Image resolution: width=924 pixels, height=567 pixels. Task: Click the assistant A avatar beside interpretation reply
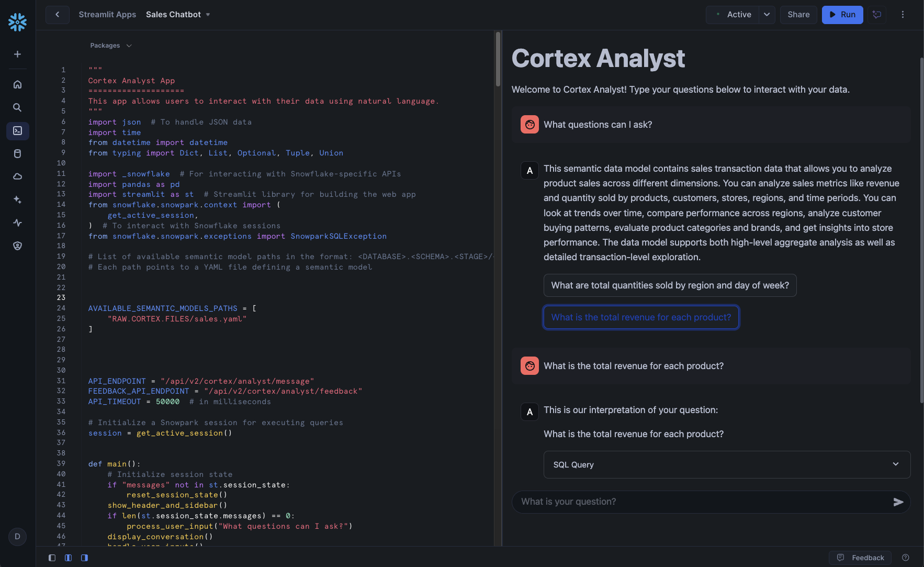529,412
